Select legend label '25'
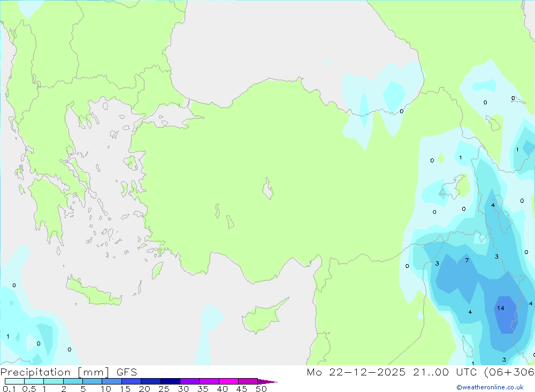The height and width of the screenshot is (392, 535). [x=164, y=389]
